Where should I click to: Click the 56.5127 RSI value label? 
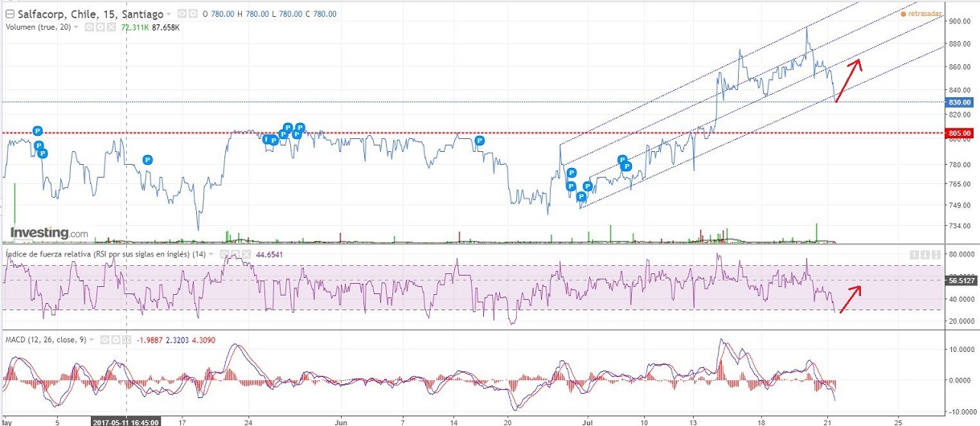pyautogui.click(x=961, y=281)
